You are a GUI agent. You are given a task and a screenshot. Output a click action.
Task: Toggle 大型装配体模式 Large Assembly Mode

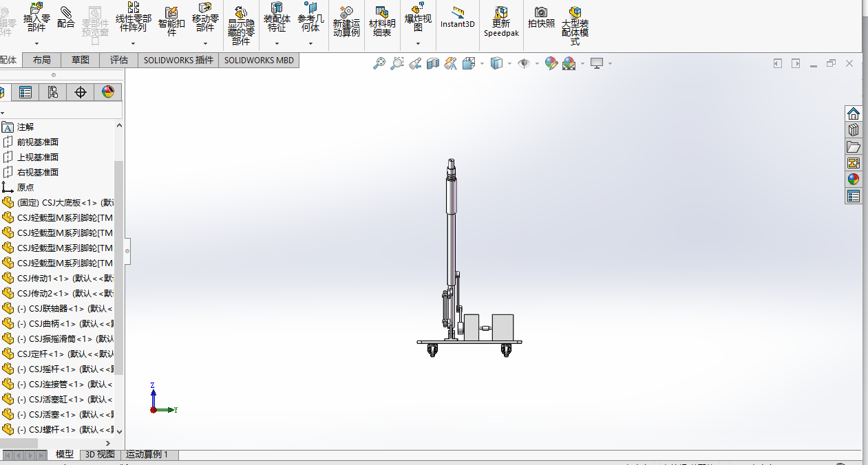pos(575,26)
